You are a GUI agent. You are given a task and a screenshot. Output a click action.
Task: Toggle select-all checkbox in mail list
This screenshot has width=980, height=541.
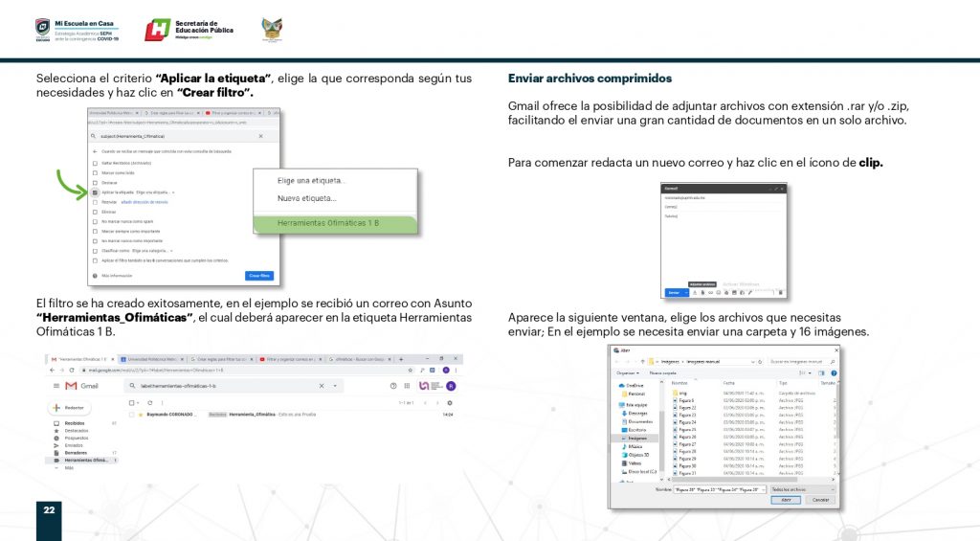point(131,403)
